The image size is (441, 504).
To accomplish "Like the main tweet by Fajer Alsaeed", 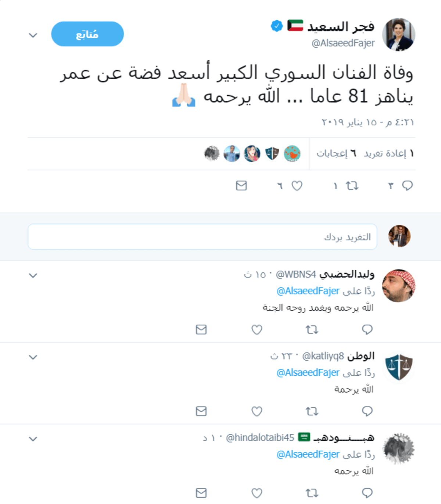I will (297, 186).
